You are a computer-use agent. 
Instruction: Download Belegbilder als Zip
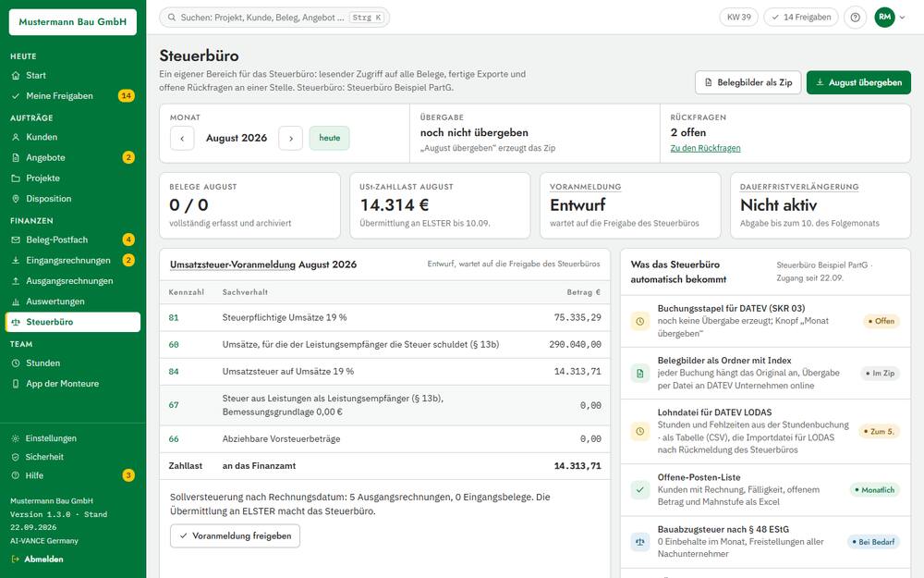pos(748,82)
